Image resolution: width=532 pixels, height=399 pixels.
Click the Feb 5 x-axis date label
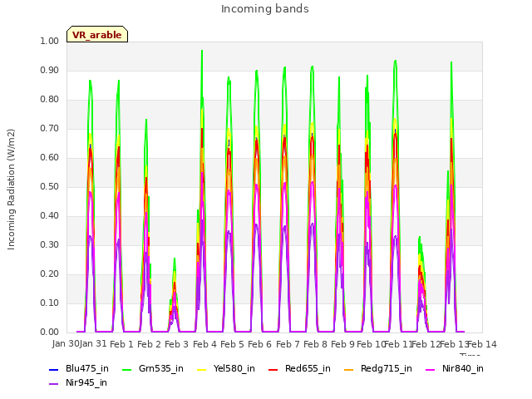[x=232, y=344]
